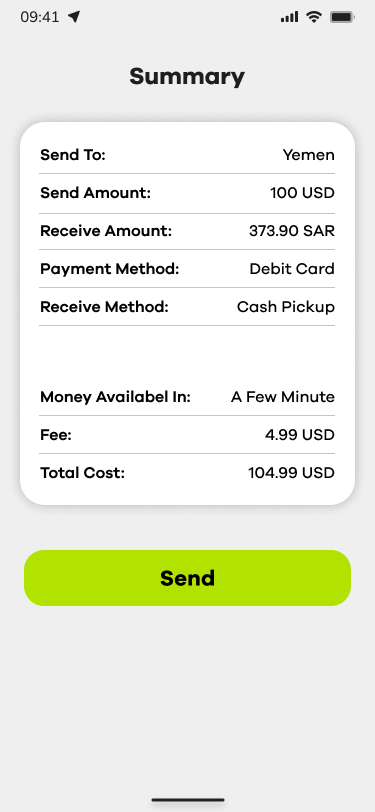The width and height of the screenshot is (375, 812).
Task: Tap the cellular signal bars icon
Action: (x=290, y=17)
